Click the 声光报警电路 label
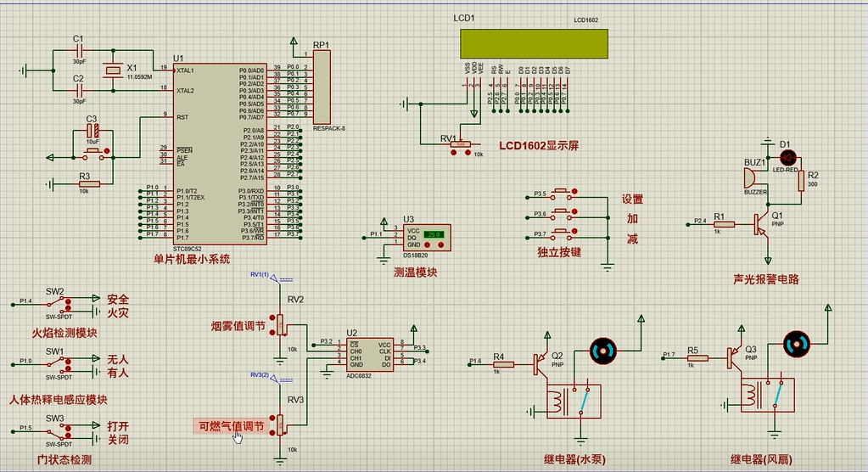This screenshot has height=472, width=868. click(766, 279)
